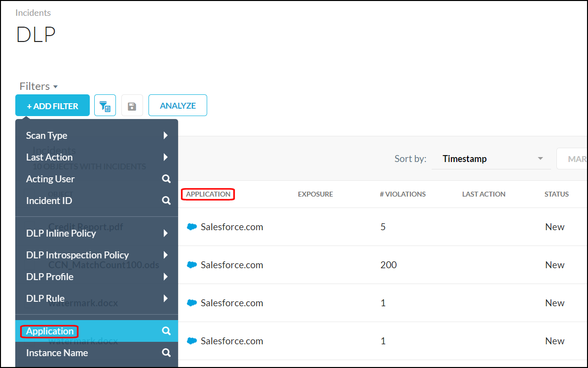
Task: Collapse the Filters section caret
Action: point(55,86)
